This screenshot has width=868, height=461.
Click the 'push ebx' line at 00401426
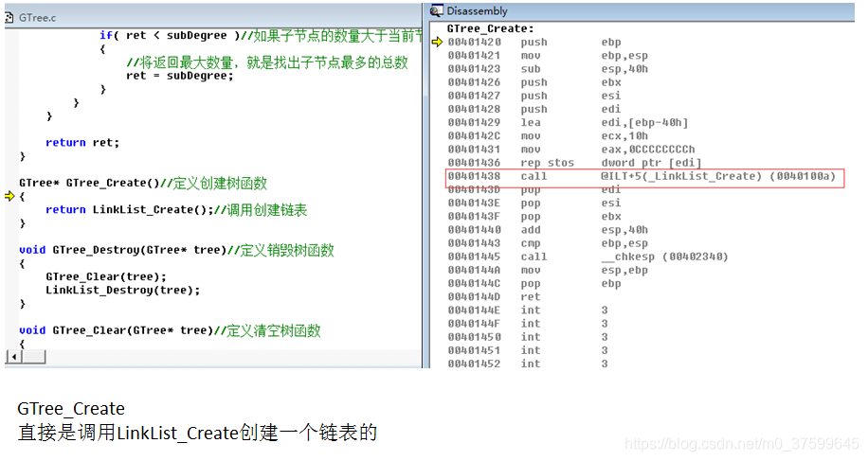coord(534,82)
